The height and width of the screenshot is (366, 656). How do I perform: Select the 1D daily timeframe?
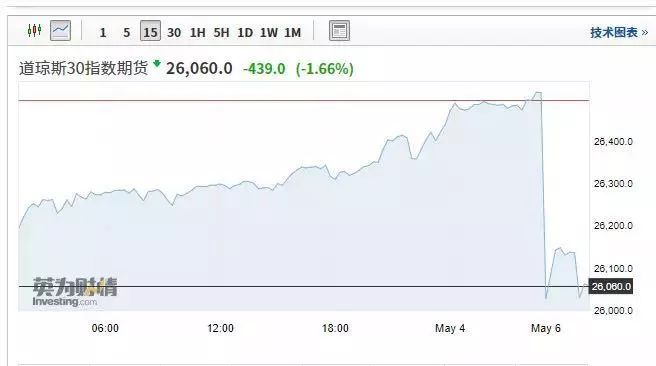point(245,33)
